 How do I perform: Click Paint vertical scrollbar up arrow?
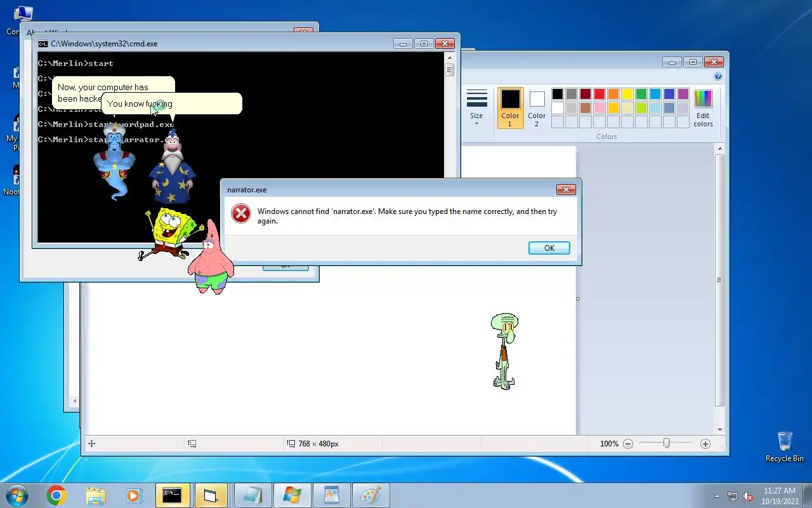click(x=719, y=149)
